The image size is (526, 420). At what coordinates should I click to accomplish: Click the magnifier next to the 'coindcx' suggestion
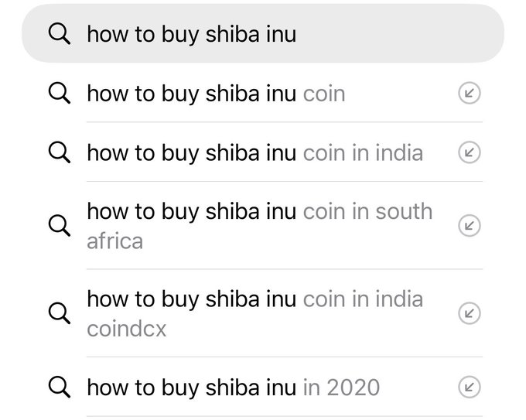[x=59, y=313]
